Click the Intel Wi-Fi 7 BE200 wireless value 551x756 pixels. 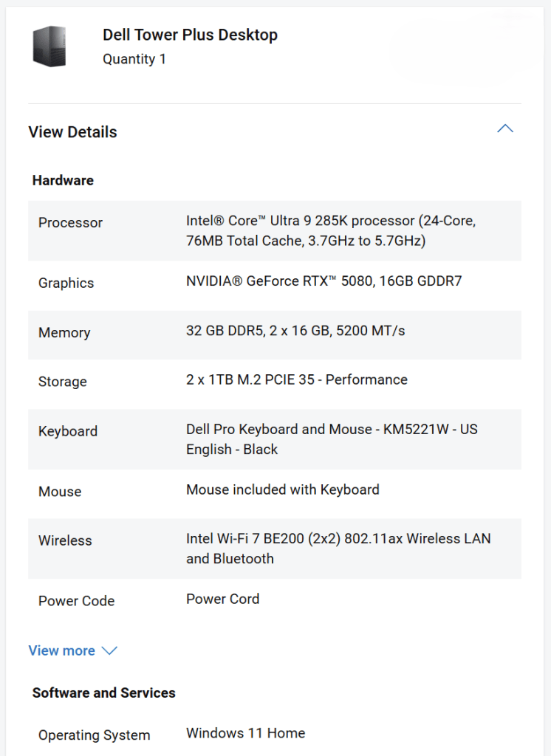pyautogui.click(x=338, y=549)
